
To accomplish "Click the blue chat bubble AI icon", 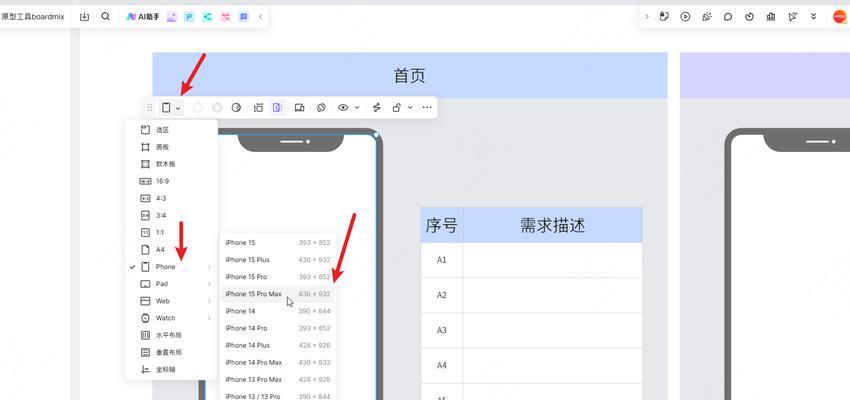I will pyautogui.click(x=244, y=17).
